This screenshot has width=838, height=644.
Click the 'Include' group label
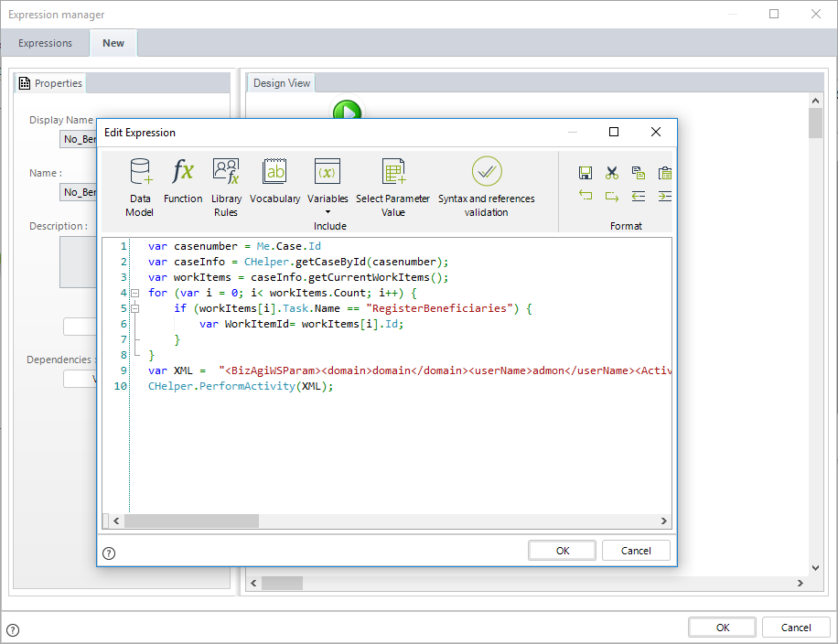(329, 226)
